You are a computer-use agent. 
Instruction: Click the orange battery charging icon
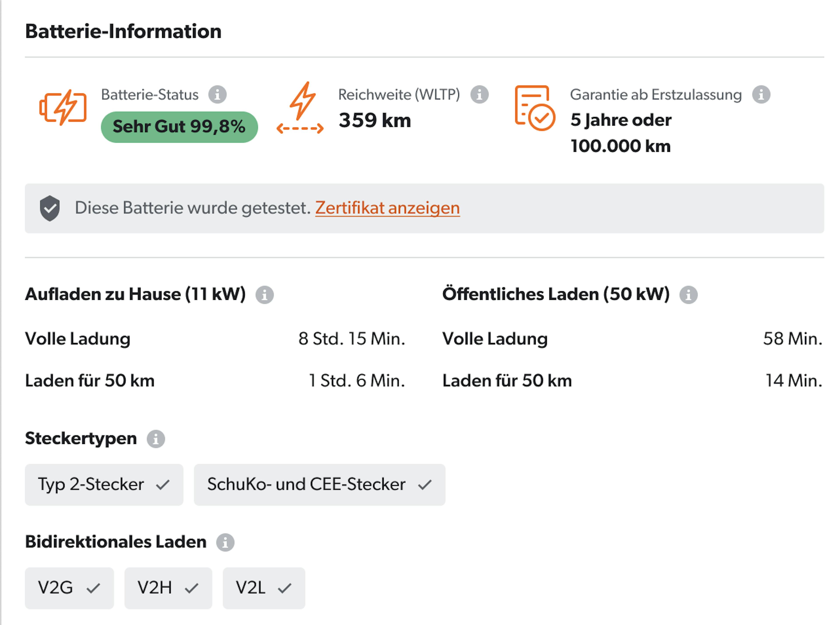[x=63, y=107]
